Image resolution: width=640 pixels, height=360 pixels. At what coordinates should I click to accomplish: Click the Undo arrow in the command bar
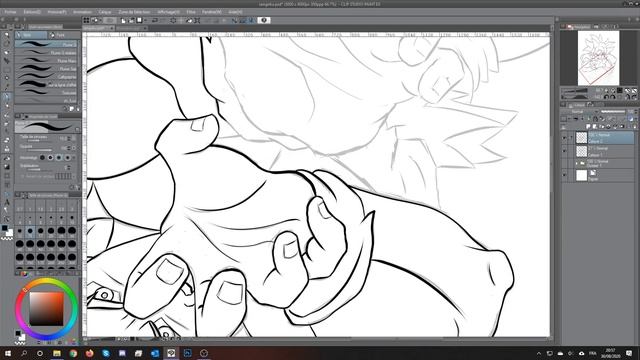(x=155, y=20)
